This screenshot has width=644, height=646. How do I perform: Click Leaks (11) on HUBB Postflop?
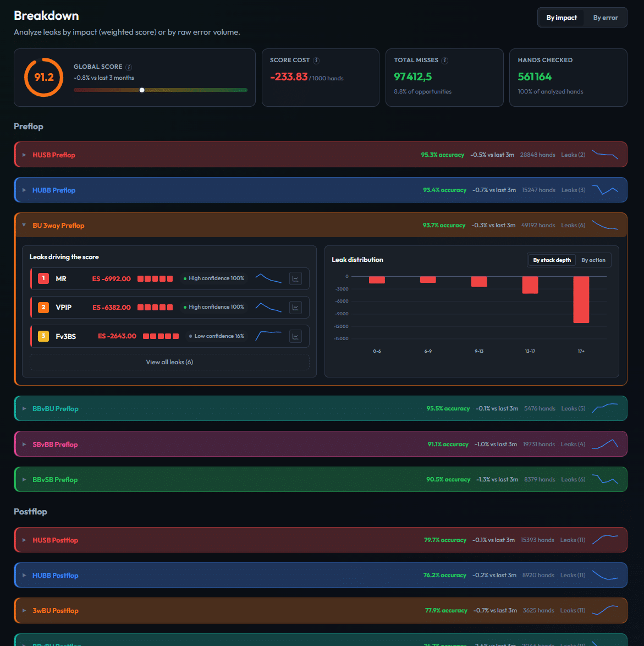[x=573, y=575]
